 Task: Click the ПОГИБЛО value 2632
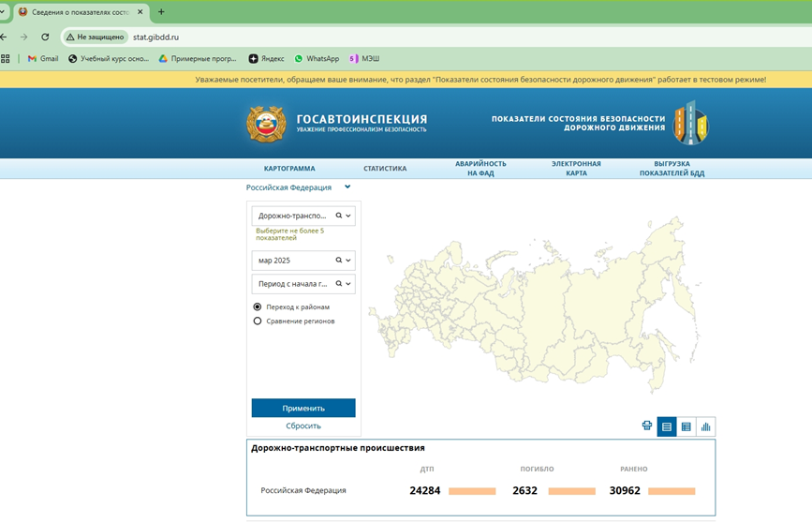tap(524, 490)
